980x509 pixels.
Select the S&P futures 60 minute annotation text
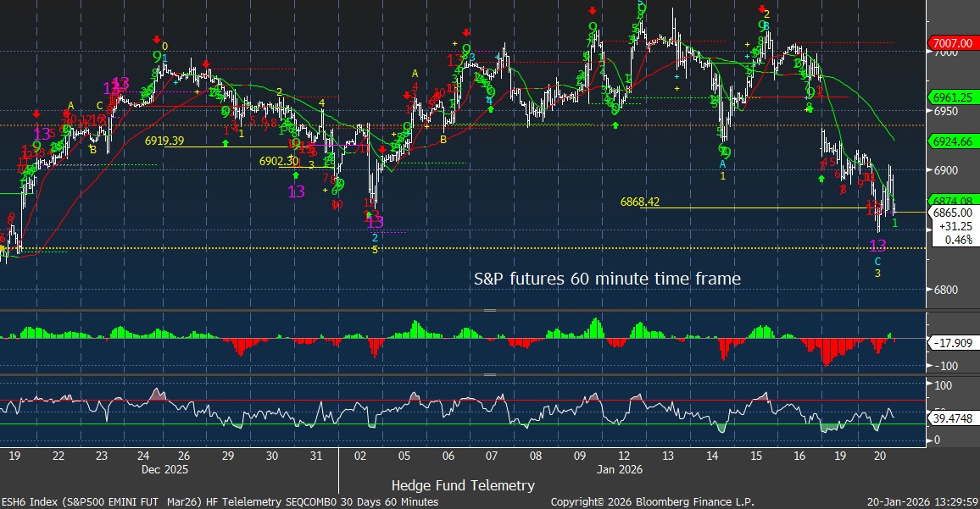coord(607,278)
